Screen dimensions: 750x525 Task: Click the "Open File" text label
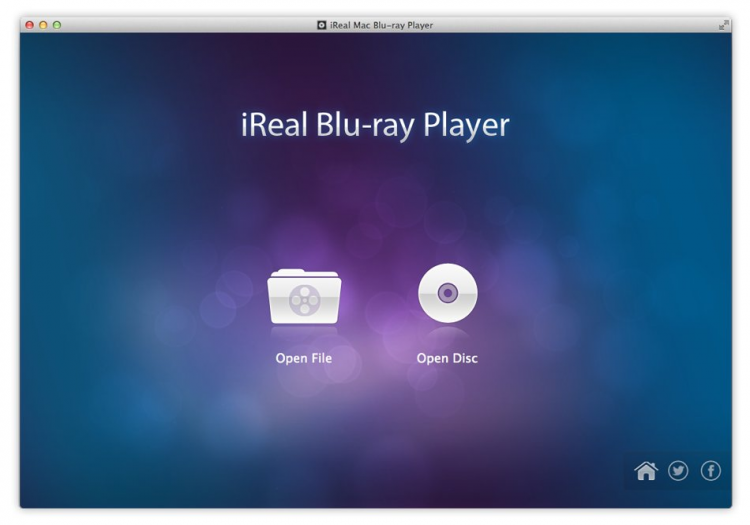coord(304,358)
